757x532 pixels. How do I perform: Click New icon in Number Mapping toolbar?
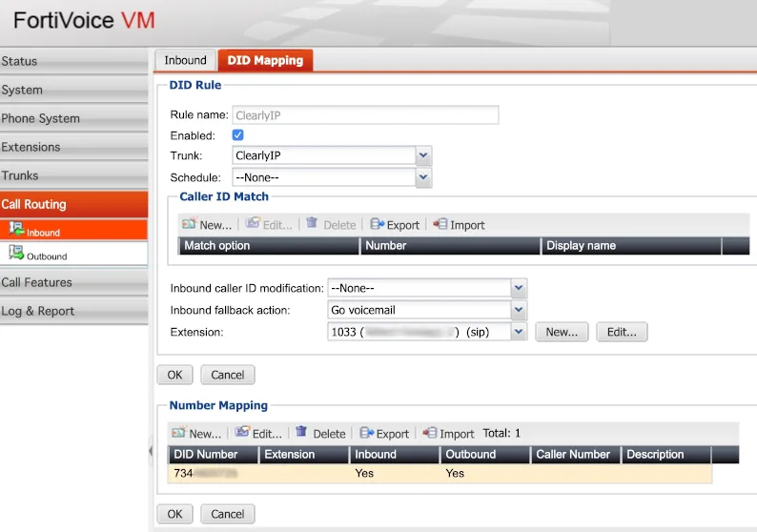point(178,432)
